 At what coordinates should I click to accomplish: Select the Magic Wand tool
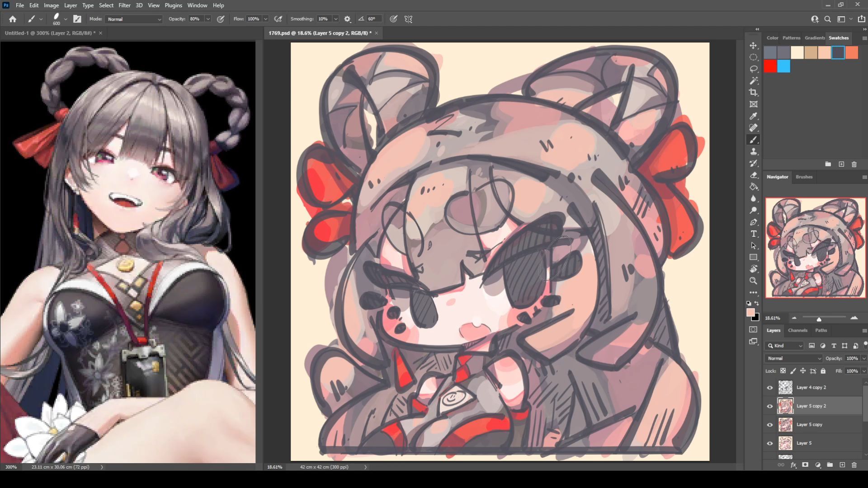(x=754, y=81)
